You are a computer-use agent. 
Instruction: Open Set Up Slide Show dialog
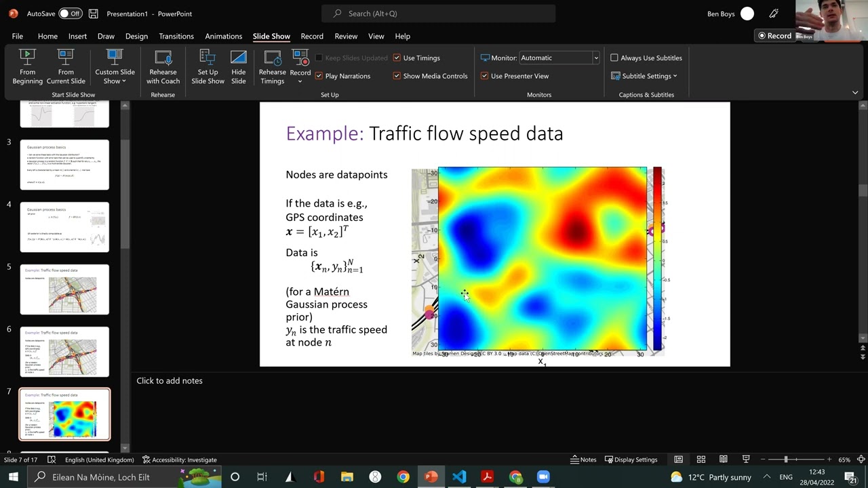[x=208, y=67]
